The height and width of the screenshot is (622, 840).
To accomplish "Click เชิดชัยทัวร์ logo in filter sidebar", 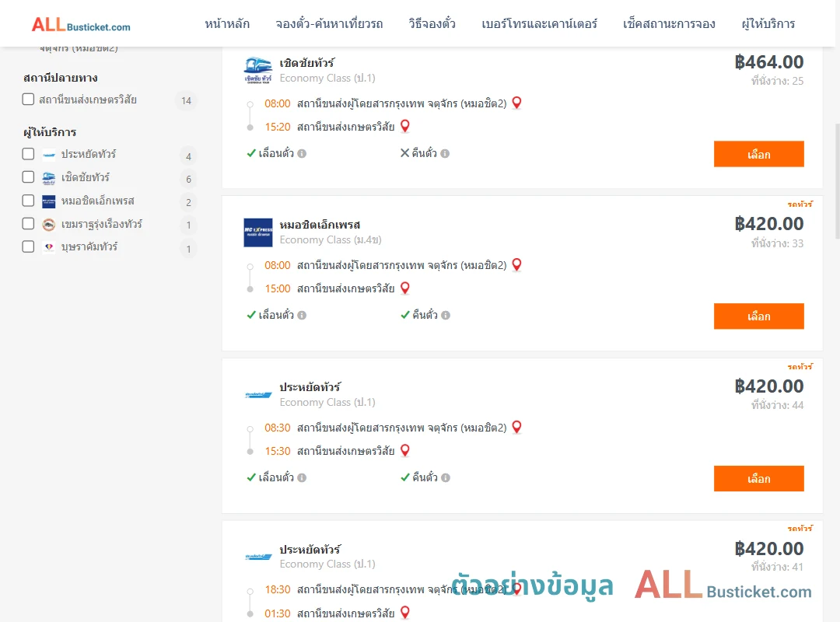I will (49, 178).
